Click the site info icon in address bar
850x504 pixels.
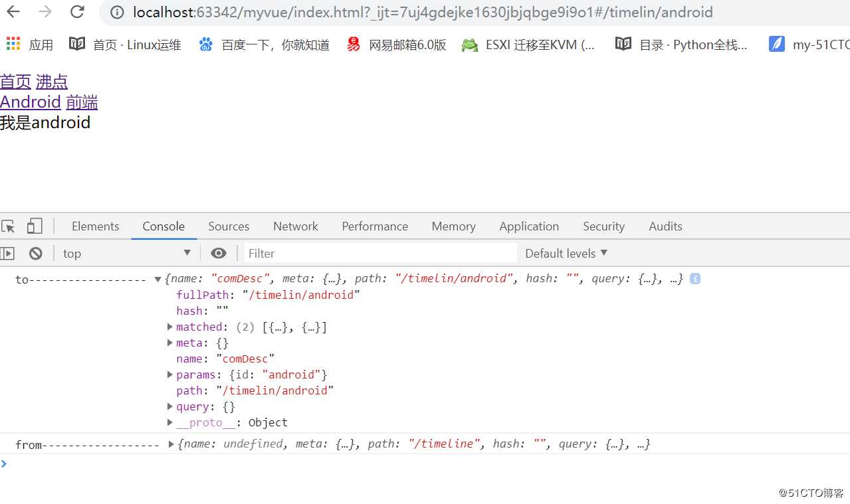(x=117, y=13)
